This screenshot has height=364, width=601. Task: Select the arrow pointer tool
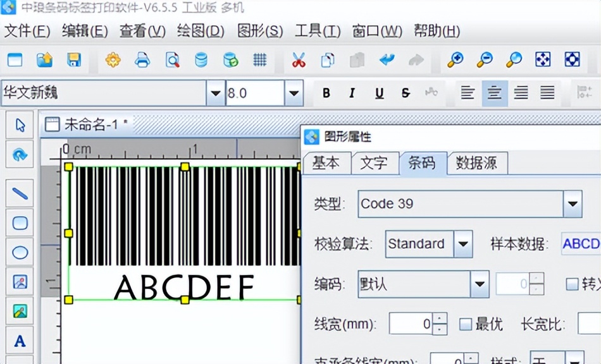[x=20, y=125]
